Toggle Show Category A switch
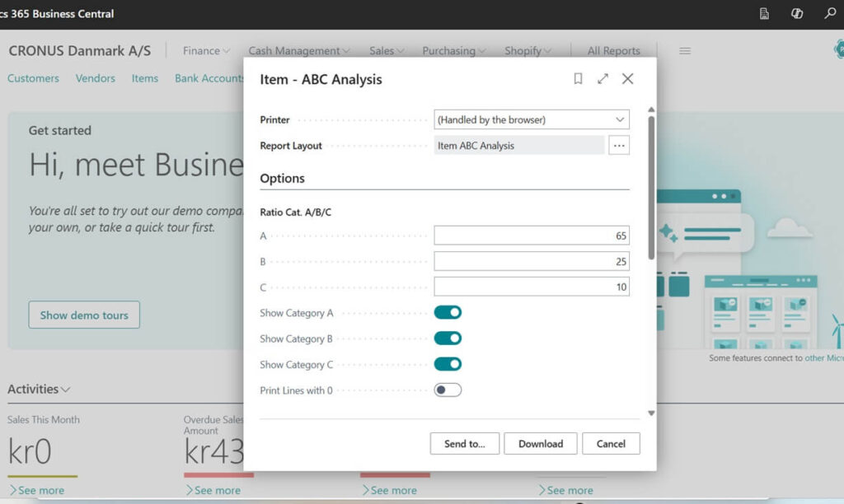Viewport: 844px width, 504px height. pos(448,312)
